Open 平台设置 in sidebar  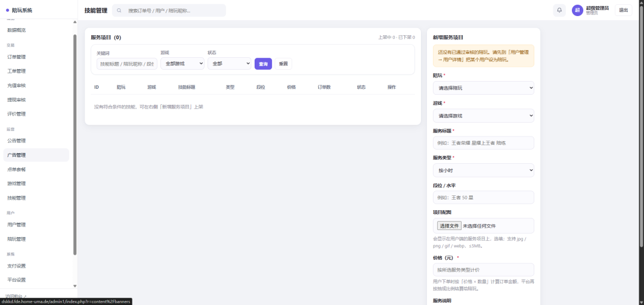pyautogui.click(x=36, y=279)
